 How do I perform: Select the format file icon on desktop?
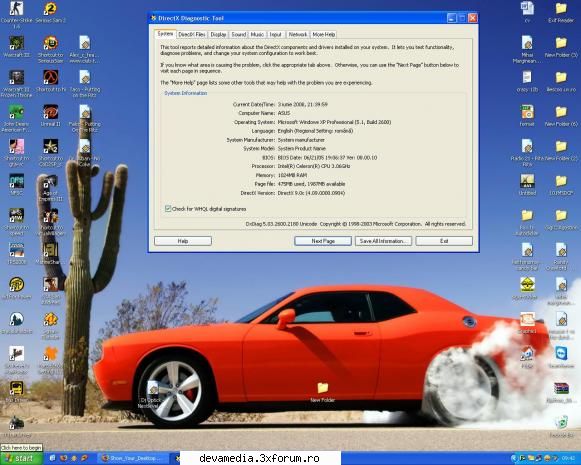(x=527, y=112)
